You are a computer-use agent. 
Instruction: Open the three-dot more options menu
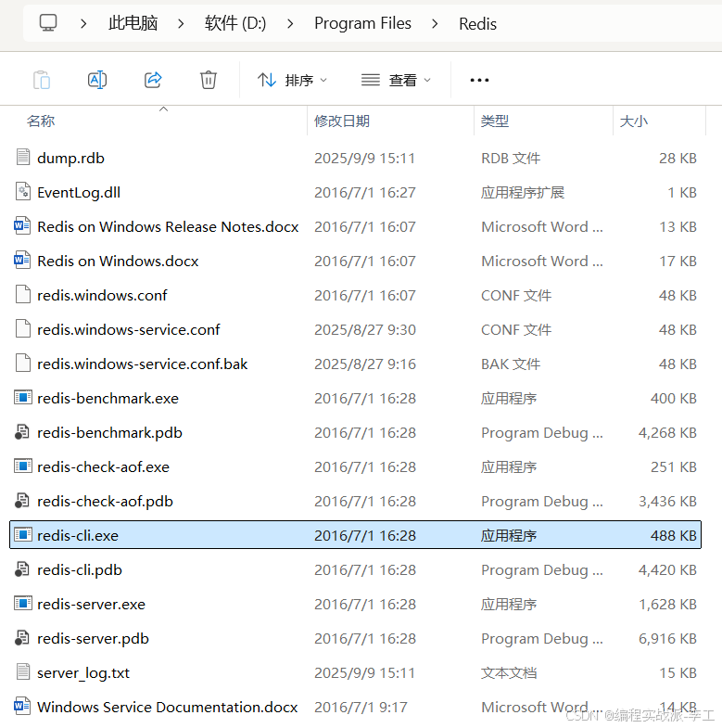coord(479,81)
